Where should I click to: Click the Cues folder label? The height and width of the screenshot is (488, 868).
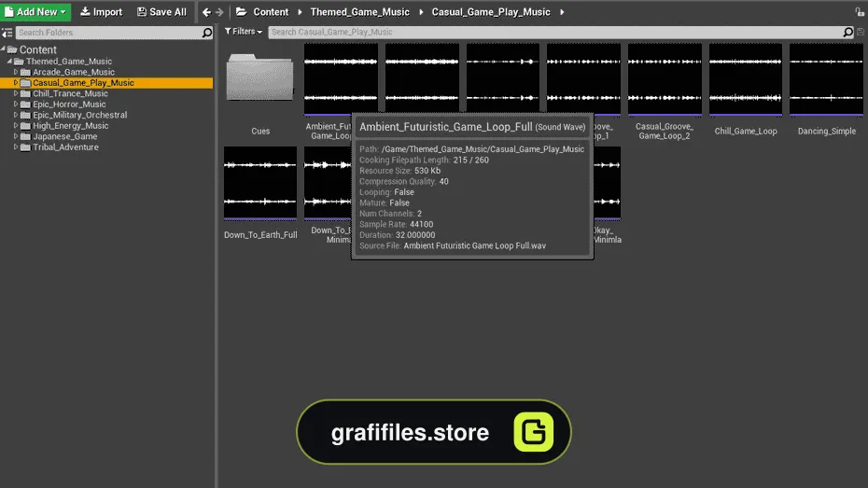pyautogui.click(x=260, y=132)
